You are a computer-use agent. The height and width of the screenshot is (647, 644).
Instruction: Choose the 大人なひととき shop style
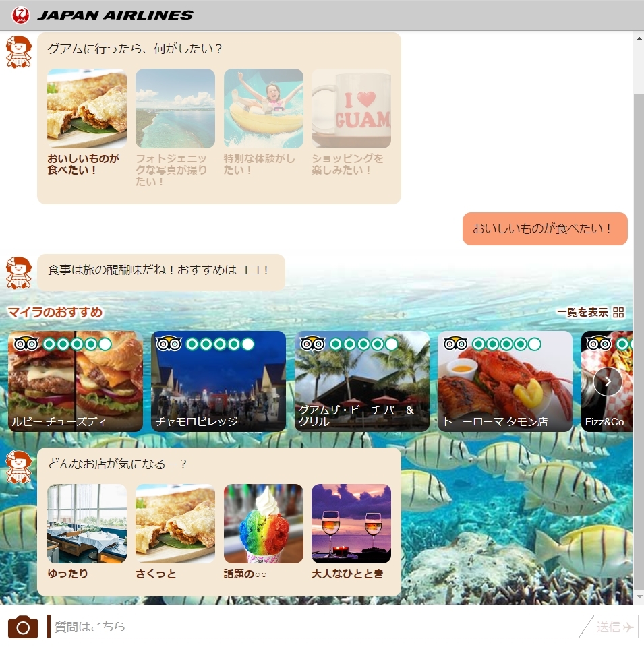[351, 532]
